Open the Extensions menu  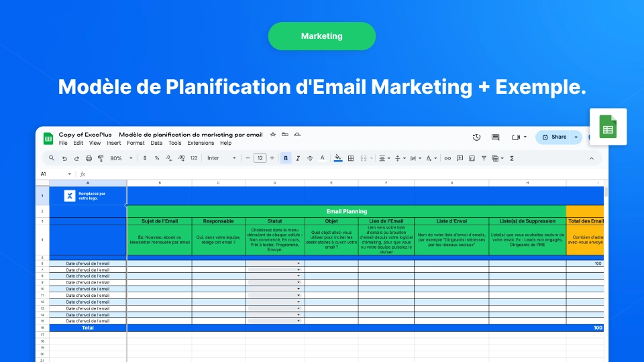201,143
